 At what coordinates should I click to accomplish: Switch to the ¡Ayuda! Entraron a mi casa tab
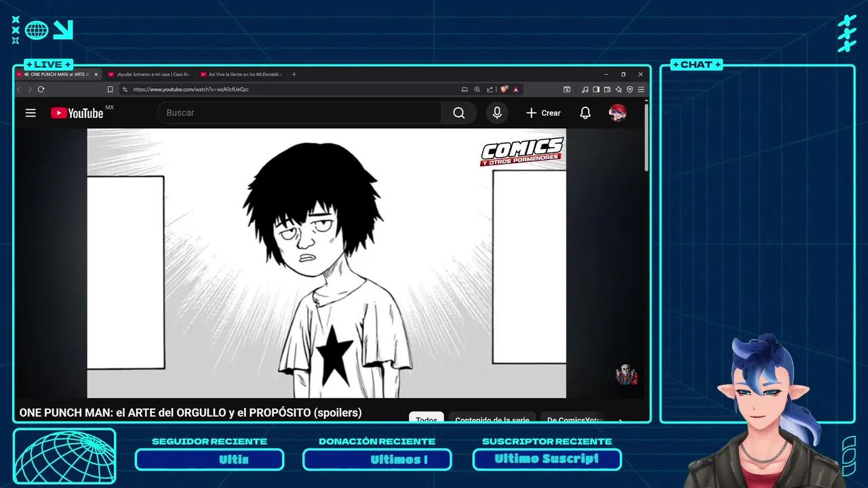click(149, 75)
